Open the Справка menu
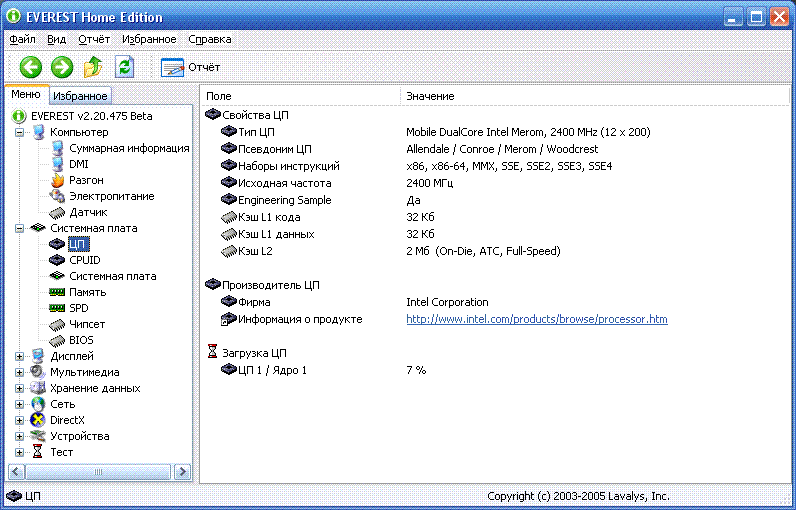The height and width of the screenshot is (510, 796). click(x=210, y=39)
